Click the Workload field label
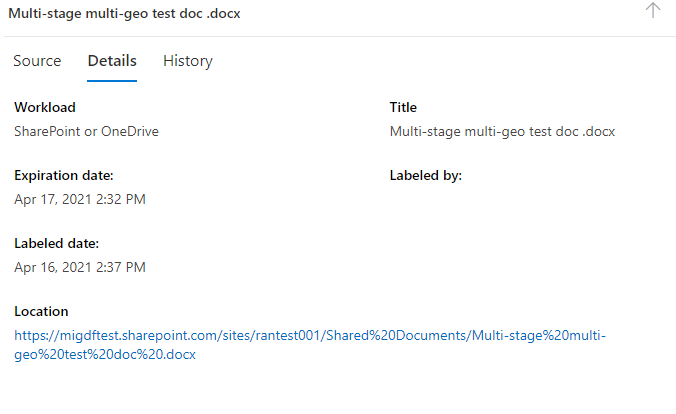The height and width of the screenshot is (414, 676). pyautogui.click(x=45, y=107)
